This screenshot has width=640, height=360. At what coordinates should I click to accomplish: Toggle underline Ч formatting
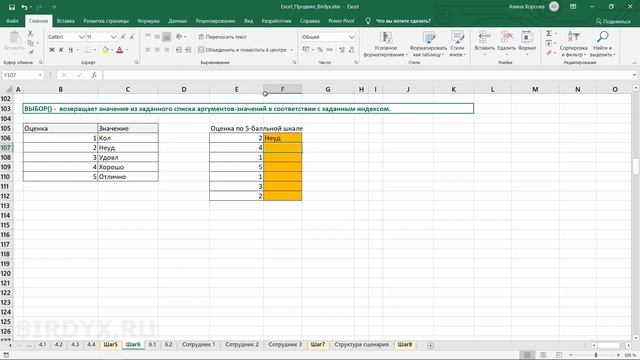click(70, 50)
